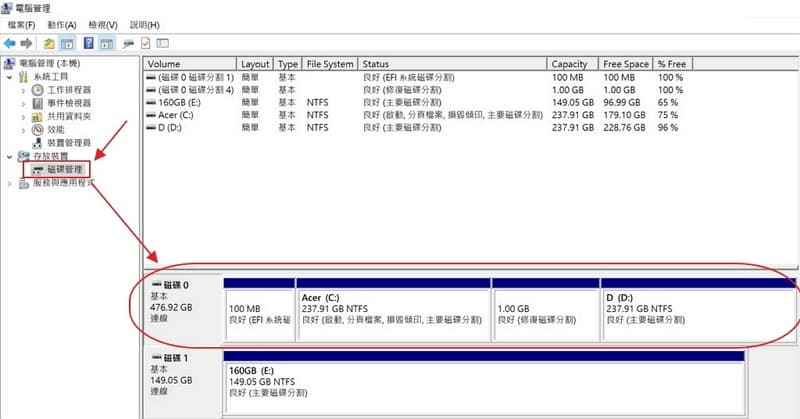Screen dimensions: 800x419
Task: Toggle the Show/Hide Console Tree icon
Action: click(x=67, y=43)
